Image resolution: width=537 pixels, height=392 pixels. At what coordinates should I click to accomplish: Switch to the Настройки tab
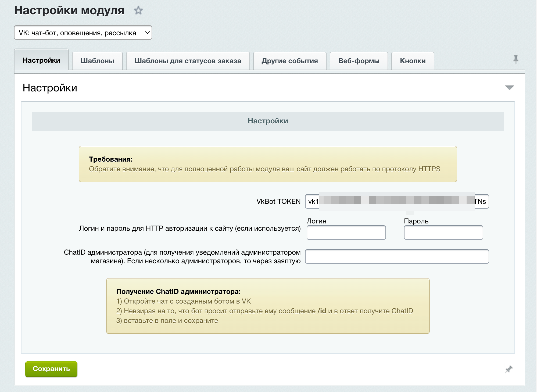(41, 60)
